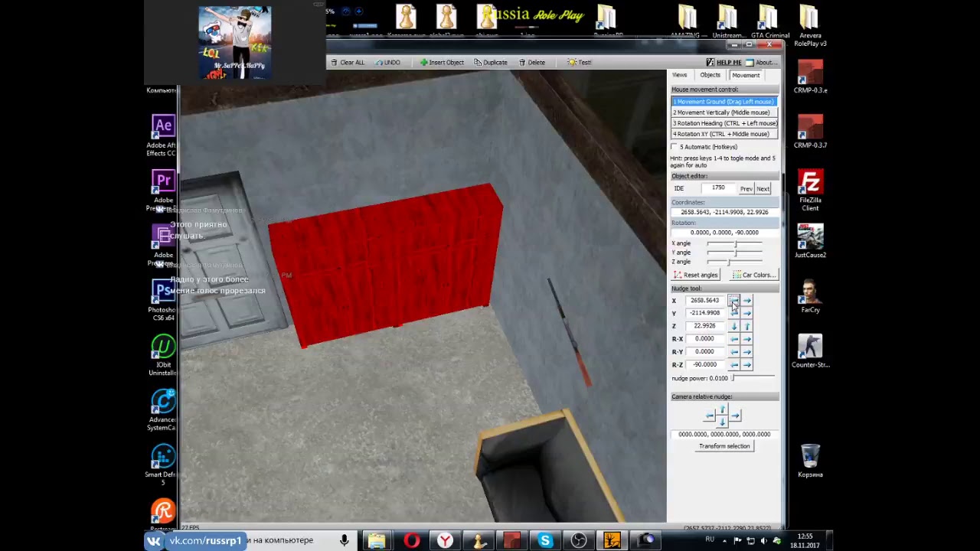980x551 pixels.
Task: Click the Transform selection button
Action: 724,446
